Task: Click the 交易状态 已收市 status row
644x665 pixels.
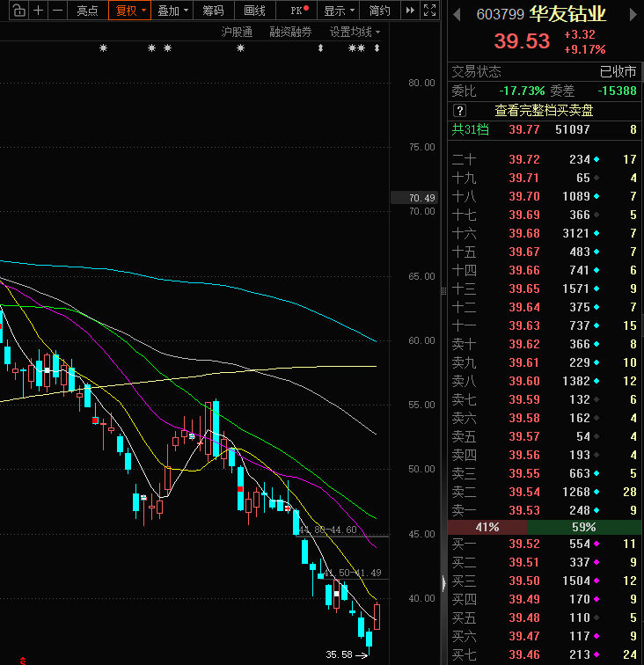Action: pyautogui.click(x=545, y=71)
